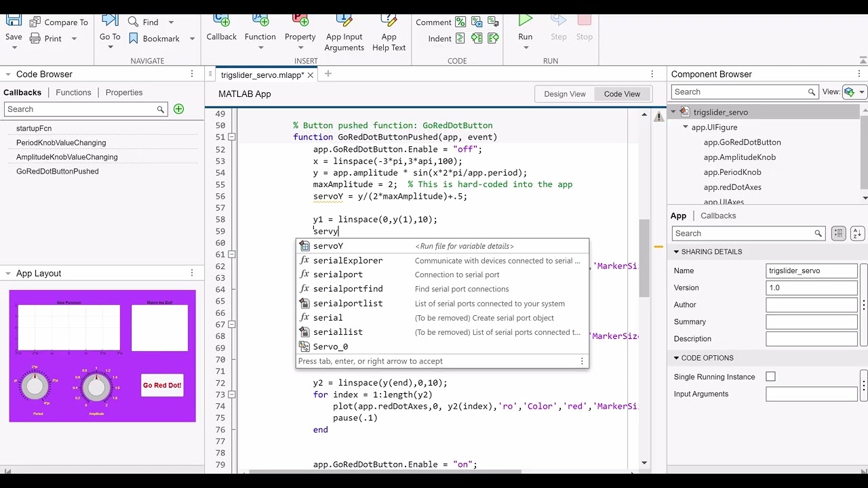Click the code warning indicator icon
This screenshot has width=868, height=488.
(x=658, y=117)
